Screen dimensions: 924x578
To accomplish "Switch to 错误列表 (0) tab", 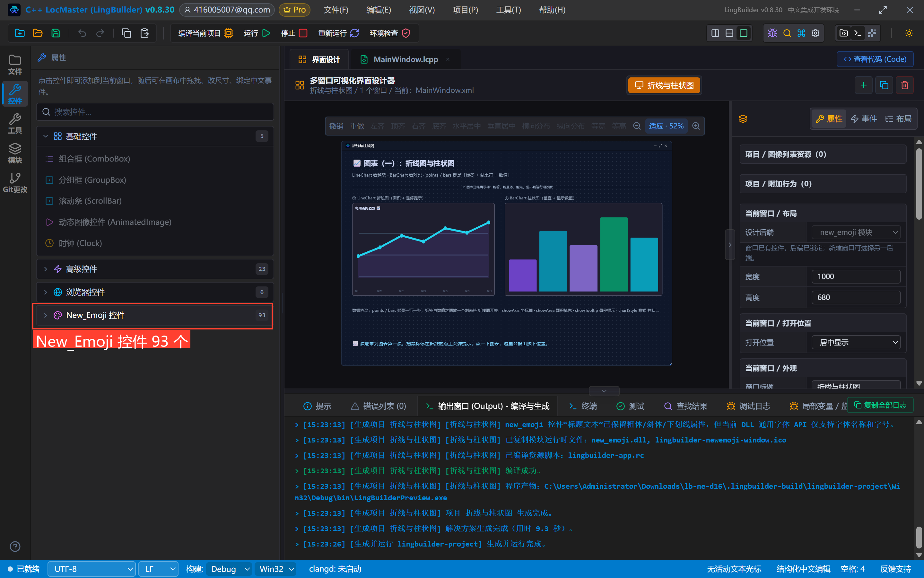I will pos(378,406).
